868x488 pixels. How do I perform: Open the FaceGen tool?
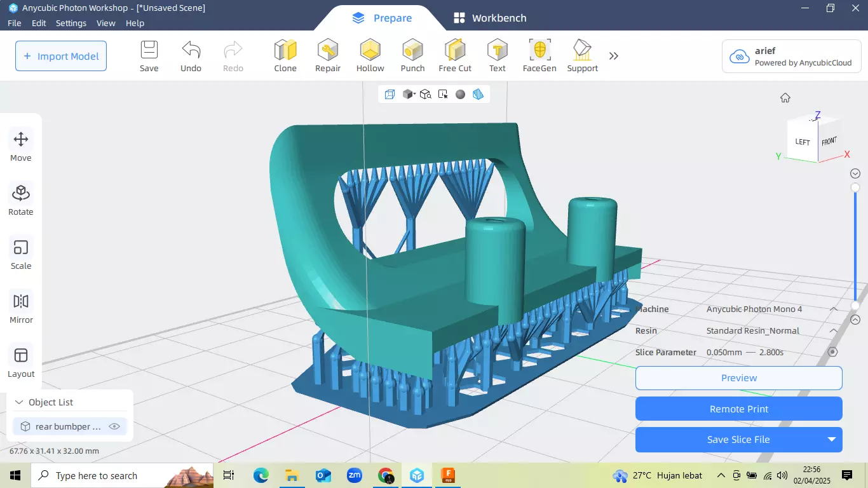click(x=539, y=56)
